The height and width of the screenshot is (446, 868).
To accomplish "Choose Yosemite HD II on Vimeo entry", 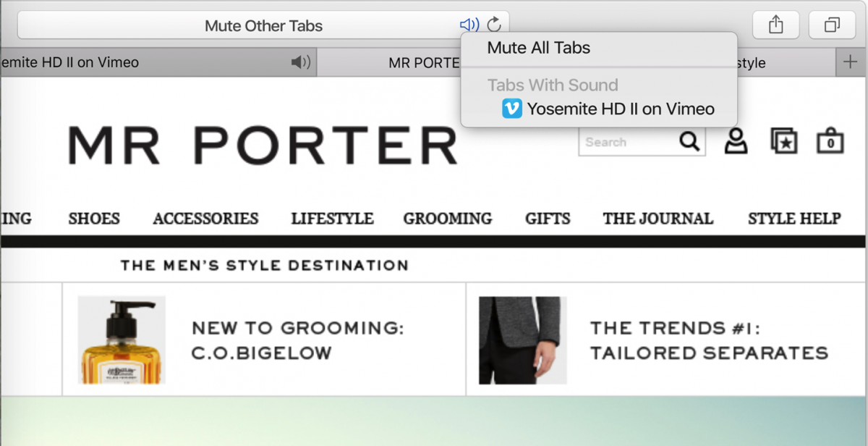I will click(x=620, y=109).
